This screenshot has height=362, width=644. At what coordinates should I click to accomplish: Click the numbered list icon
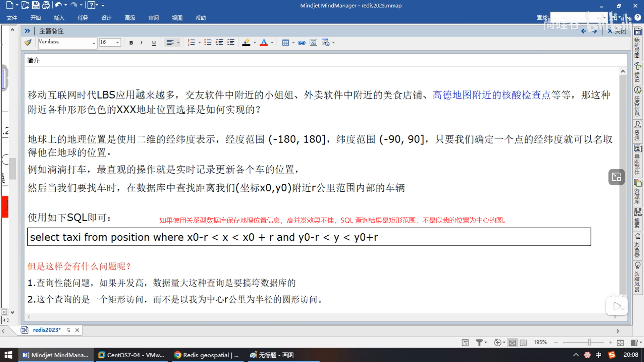click(191, 43)
